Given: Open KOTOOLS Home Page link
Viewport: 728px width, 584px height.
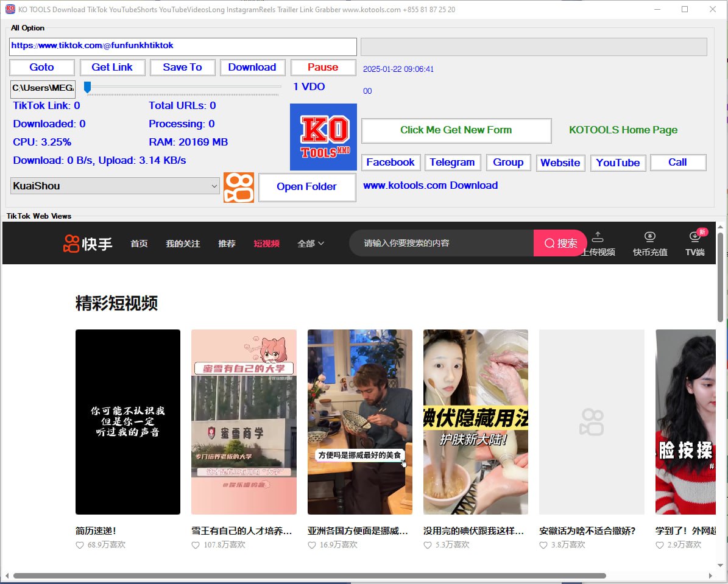Looking at the screenshot, I should pos(624,130).
